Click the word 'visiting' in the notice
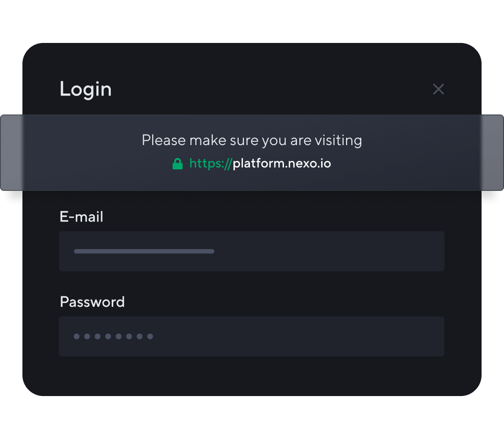504x439 pixels. (338, 140)
